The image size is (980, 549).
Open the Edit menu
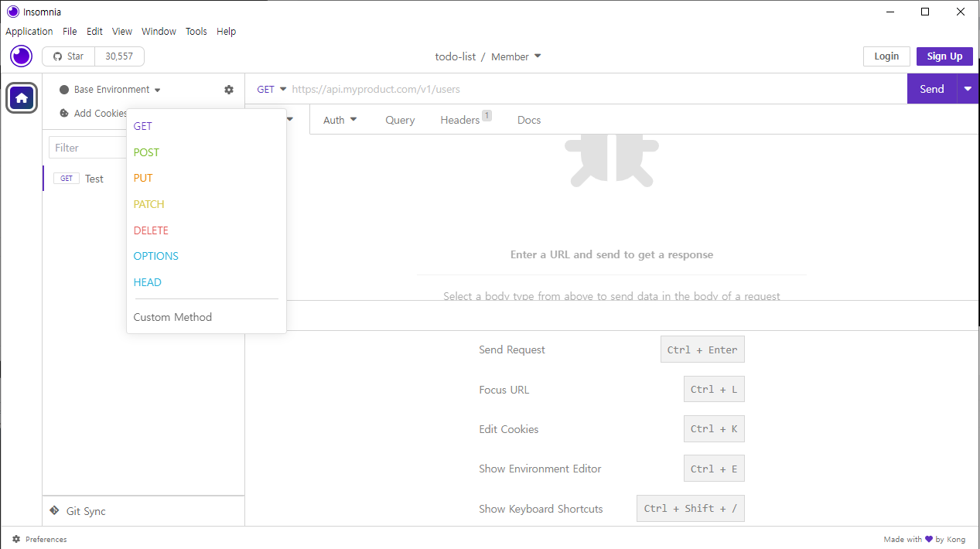click(x=94, y=32)
